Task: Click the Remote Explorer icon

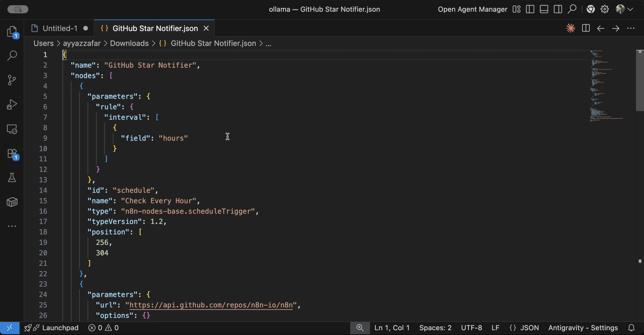Action: click(12, 129)
